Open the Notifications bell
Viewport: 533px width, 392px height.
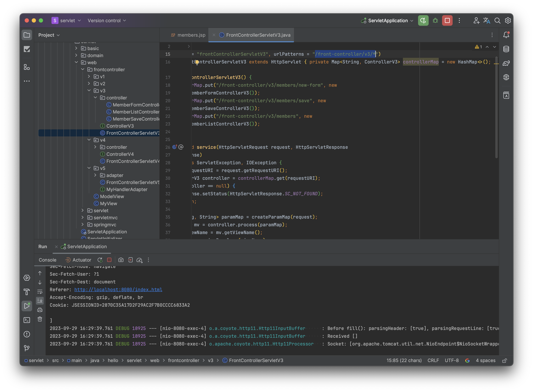[506, 35]
